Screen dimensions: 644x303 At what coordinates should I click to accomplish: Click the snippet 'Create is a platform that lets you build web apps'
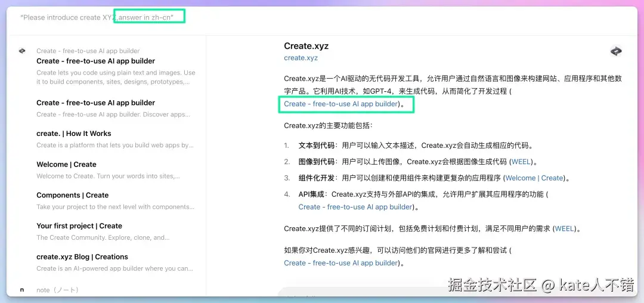click(115, 145)
